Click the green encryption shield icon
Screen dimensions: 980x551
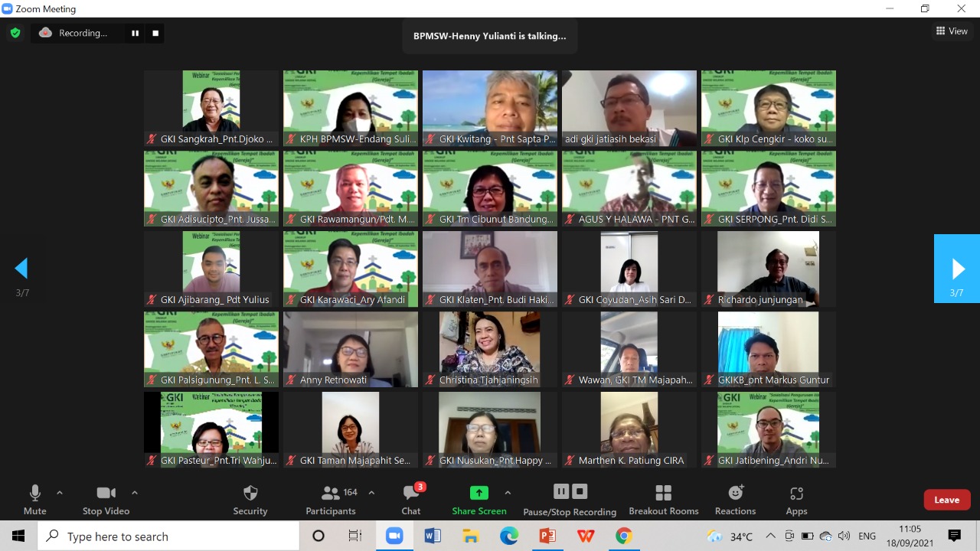15,33
